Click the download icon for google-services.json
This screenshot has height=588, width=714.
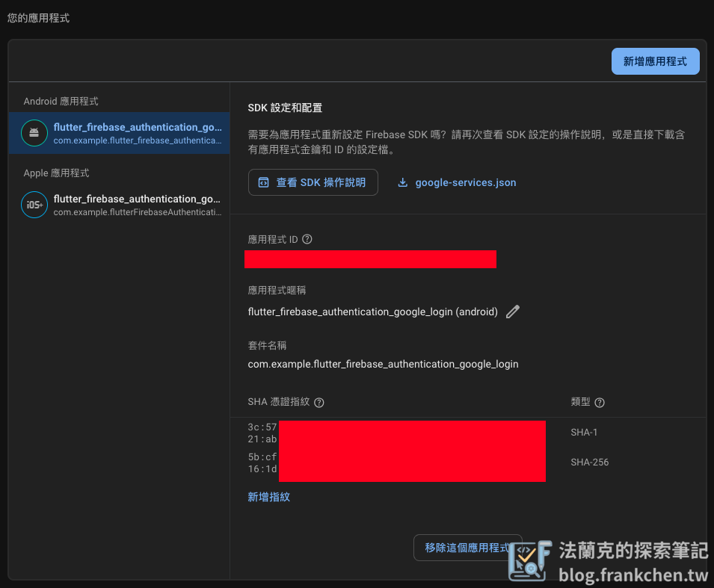click(403, 182)
